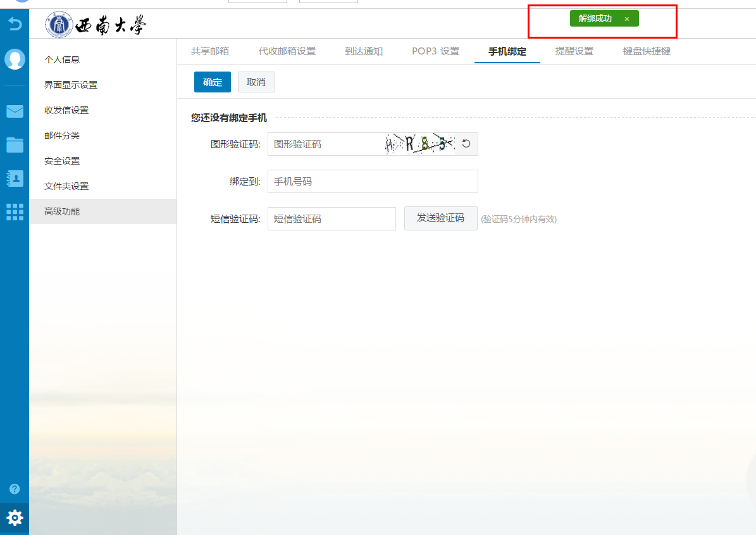The image size is (756, 535).
Task: Click the help question mark icon
Action: click(14, 488)
